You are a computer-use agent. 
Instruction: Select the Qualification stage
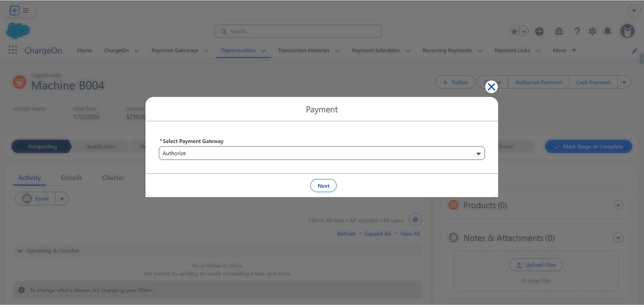point(101,147)
